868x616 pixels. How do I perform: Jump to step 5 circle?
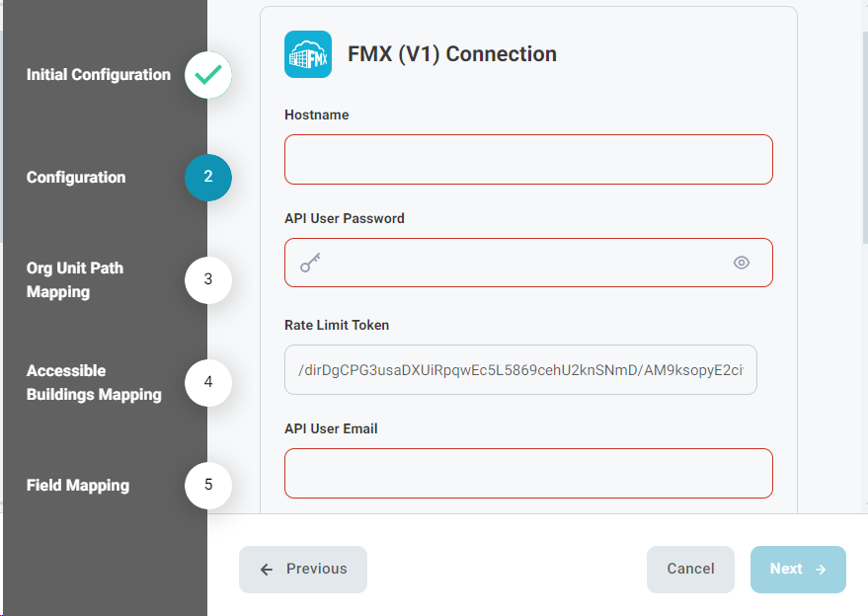tap(208, 485)
